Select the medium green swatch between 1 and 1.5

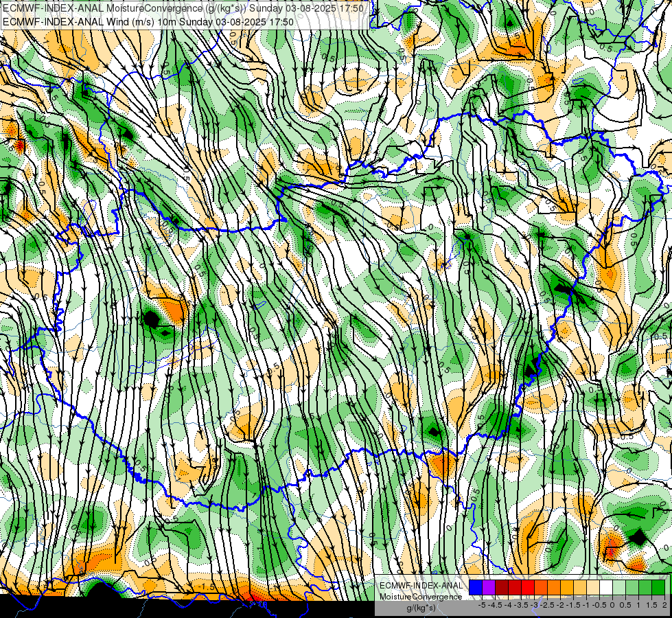[645, 588]
